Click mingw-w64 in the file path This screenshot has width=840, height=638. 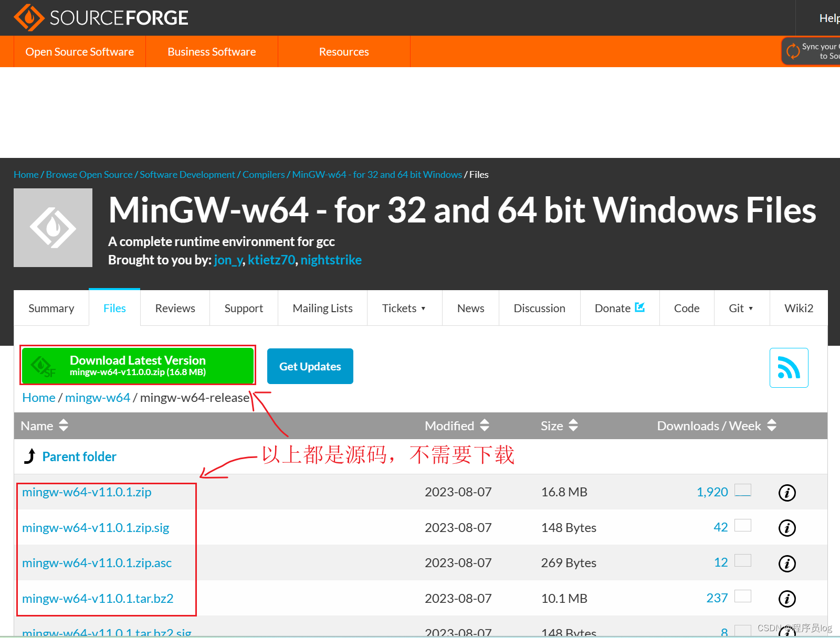click(x=98, y=398)
